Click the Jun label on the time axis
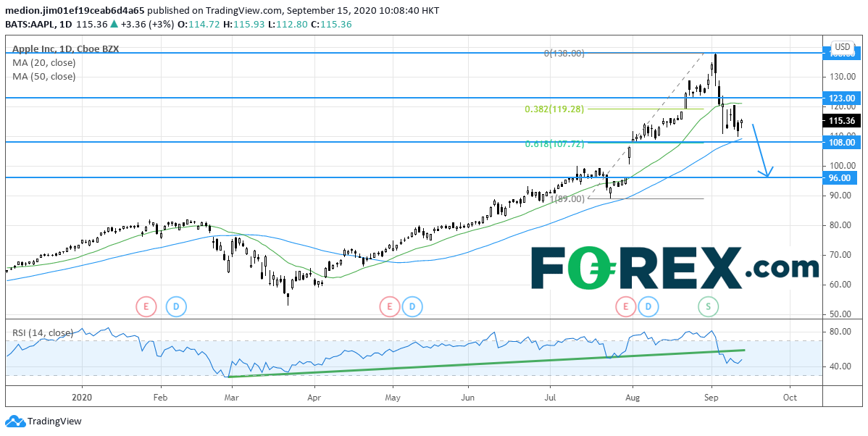 tap(468, 398)
